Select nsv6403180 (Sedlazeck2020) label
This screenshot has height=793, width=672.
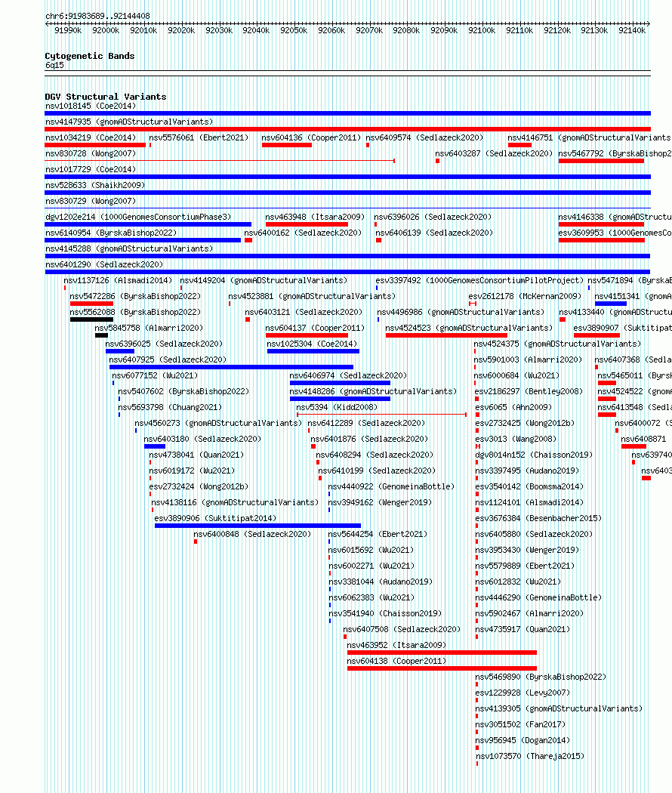[203, 440]
